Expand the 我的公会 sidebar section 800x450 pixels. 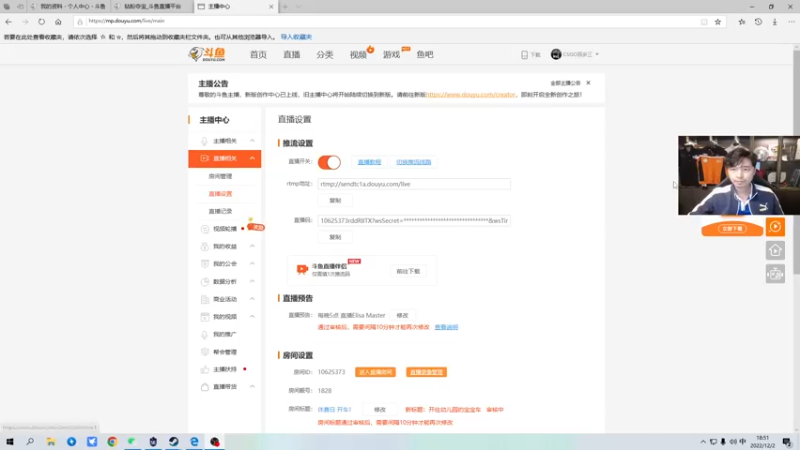(253, 264)
